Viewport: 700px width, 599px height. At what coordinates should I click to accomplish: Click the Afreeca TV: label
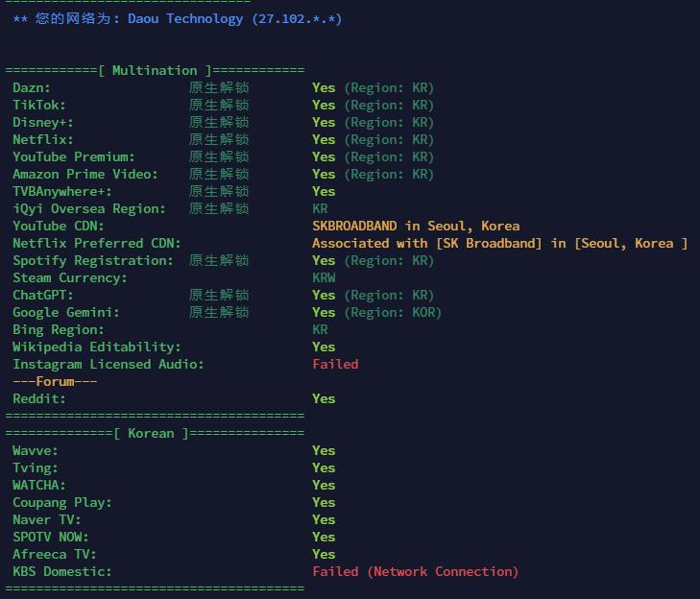coord(55,555)
